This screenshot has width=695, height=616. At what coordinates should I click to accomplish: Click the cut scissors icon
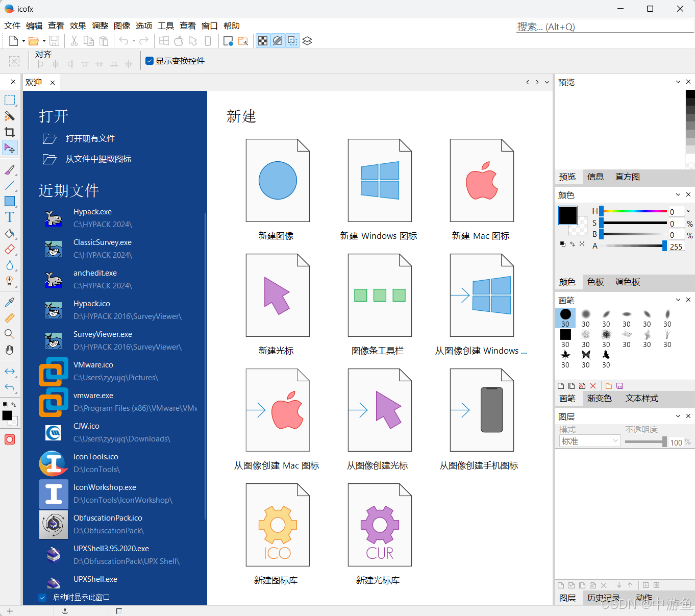point(74,41)
